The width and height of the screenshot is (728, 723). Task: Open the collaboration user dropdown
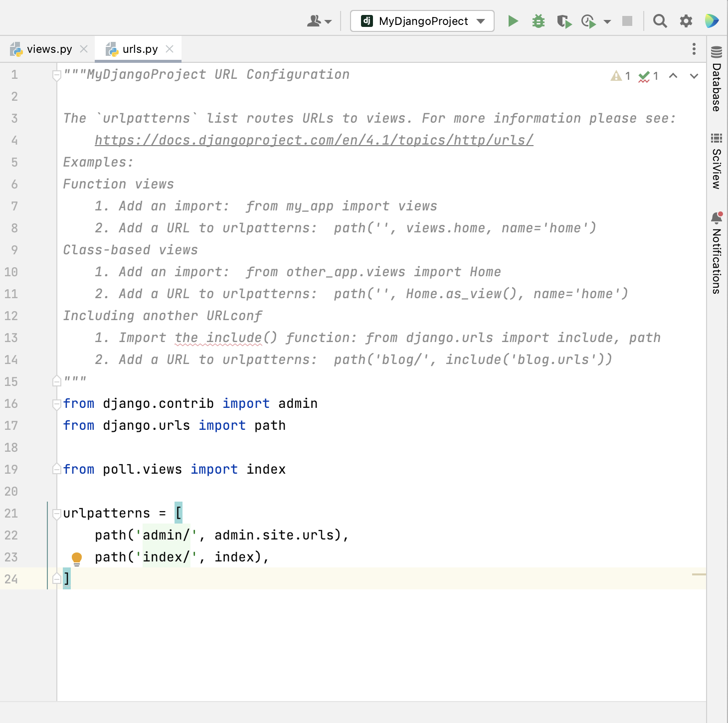(318, 21)
